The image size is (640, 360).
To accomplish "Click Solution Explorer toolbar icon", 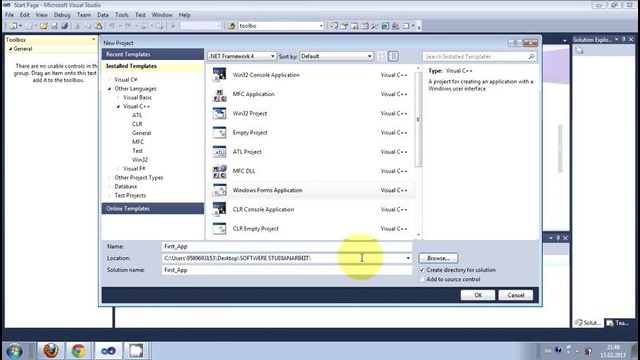I will point(334,26).
